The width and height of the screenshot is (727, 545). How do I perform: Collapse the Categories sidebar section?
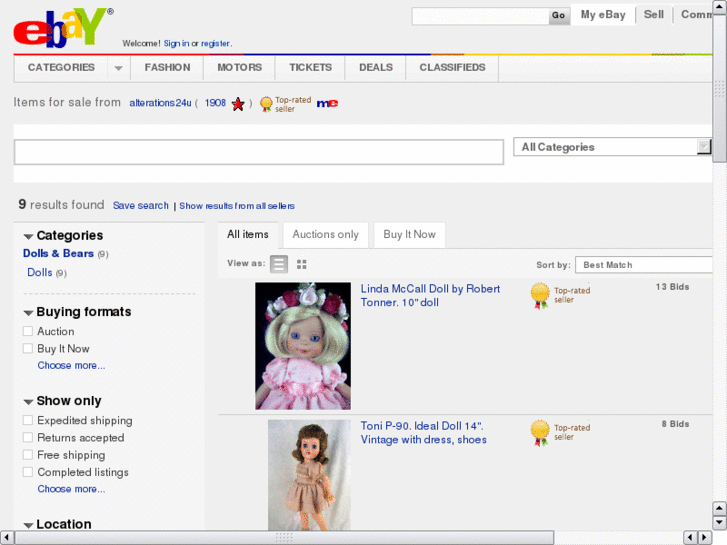click(x=28, y=237)
